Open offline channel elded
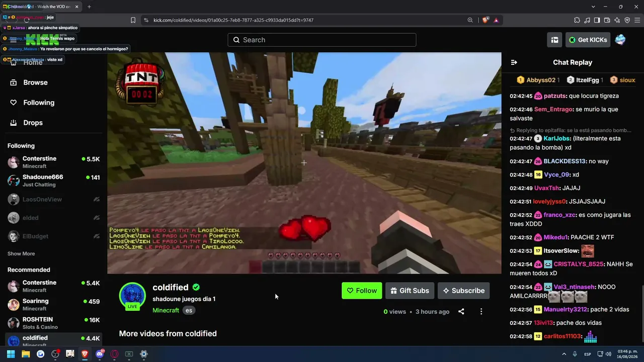The width and height of the screenshot is (644, 362). (x=53, y=218)
